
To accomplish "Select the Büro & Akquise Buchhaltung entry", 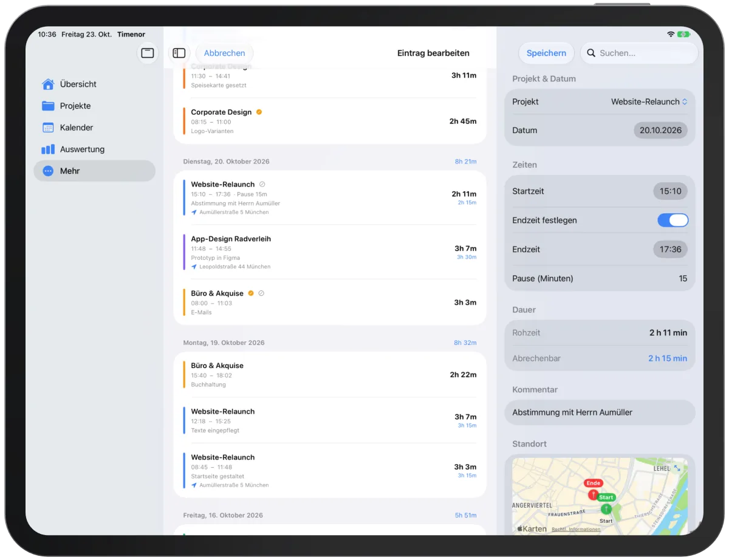I will [330, 375].
